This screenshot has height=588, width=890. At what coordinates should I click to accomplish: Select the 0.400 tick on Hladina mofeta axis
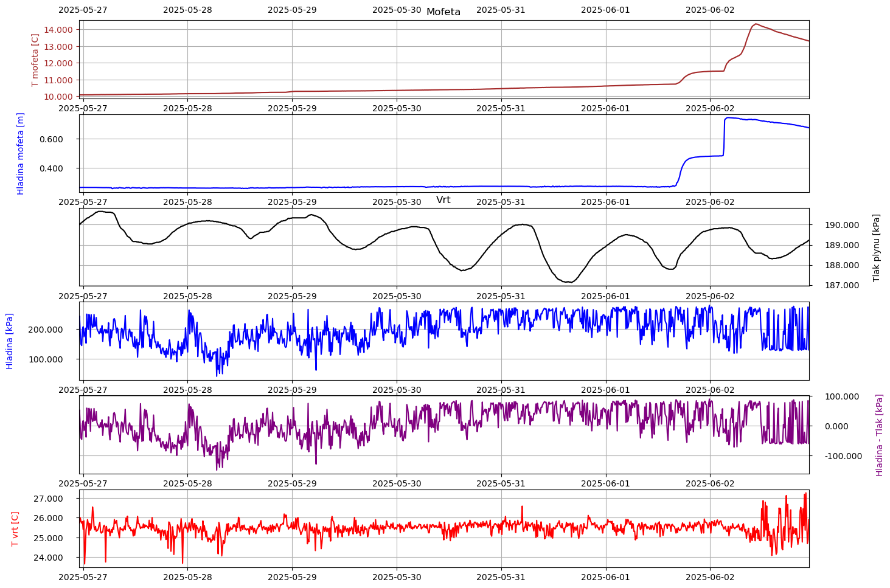52,168
